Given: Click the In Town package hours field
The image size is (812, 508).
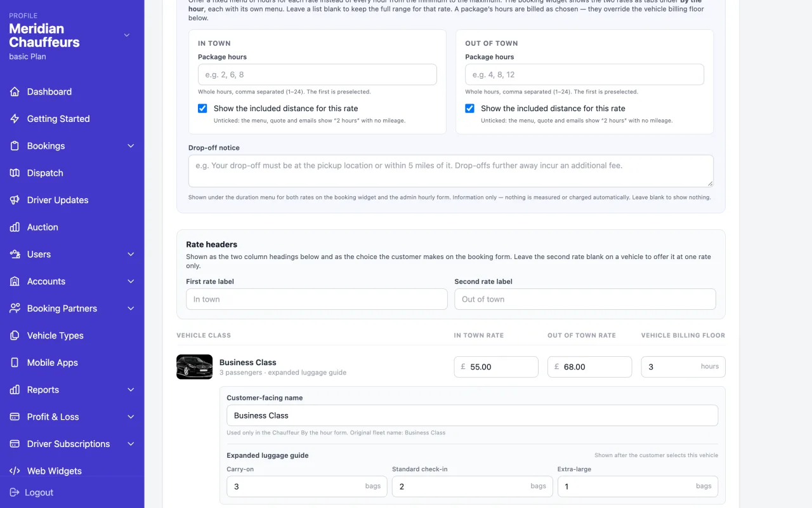Looking at the screenshot, I should [317, 74].
